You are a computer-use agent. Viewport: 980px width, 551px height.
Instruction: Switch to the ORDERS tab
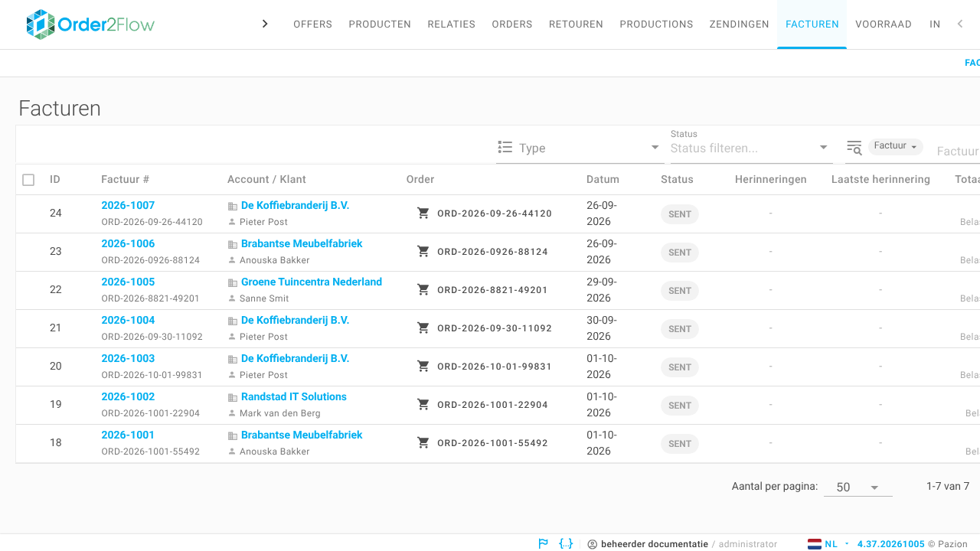tap(512, 24)
